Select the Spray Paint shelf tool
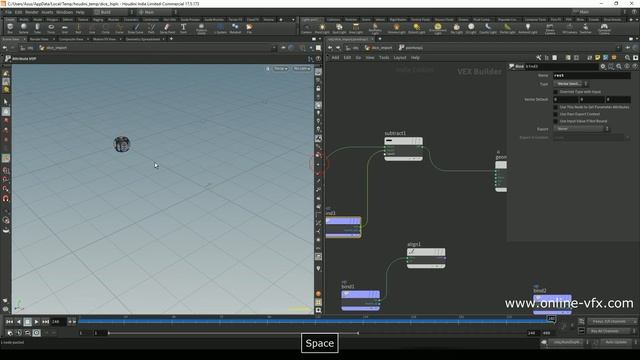This screenshot has height=360, width=640. pyautogui.click(x=167, y=28)
